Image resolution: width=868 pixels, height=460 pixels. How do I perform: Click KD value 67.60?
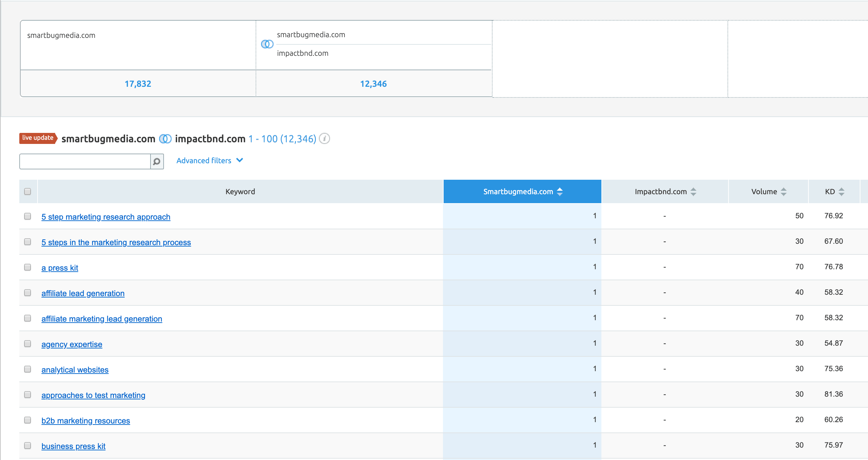[x=834, y=241]
